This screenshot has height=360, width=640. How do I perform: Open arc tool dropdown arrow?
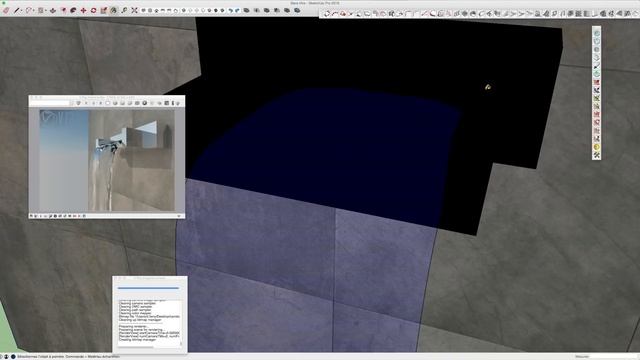pos(34,11)
